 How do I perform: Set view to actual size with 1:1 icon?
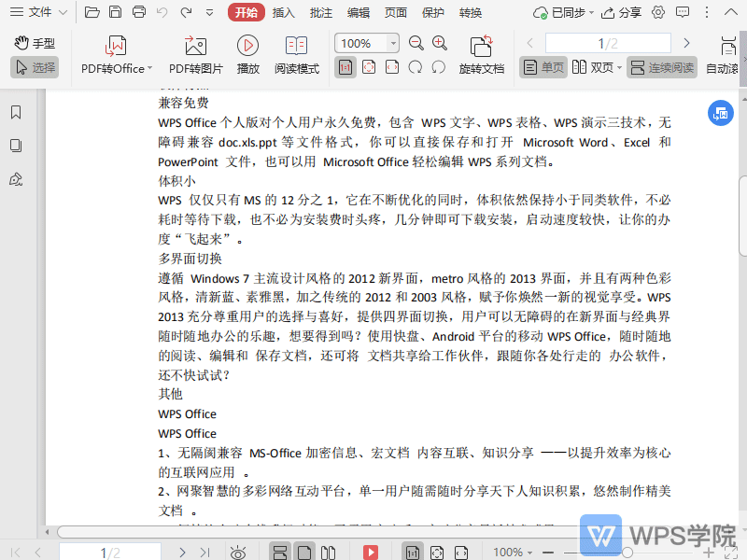[x=345, y=66]
